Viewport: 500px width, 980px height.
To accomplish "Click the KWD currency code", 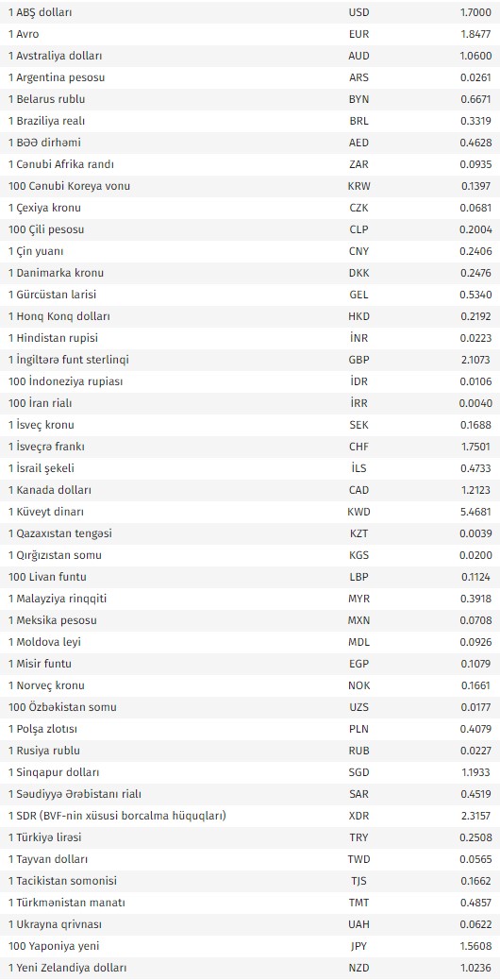I will pyautogui.click(x=358, y=512).
